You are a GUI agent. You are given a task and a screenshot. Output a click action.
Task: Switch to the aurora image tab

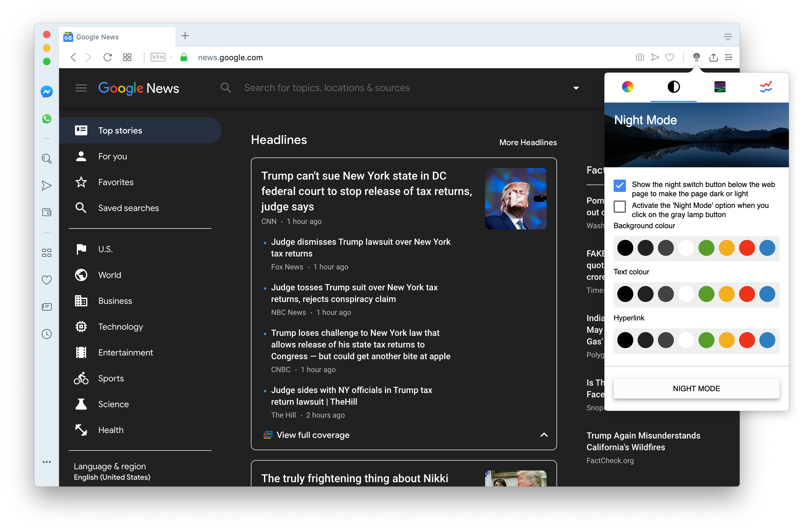(720, 87)
